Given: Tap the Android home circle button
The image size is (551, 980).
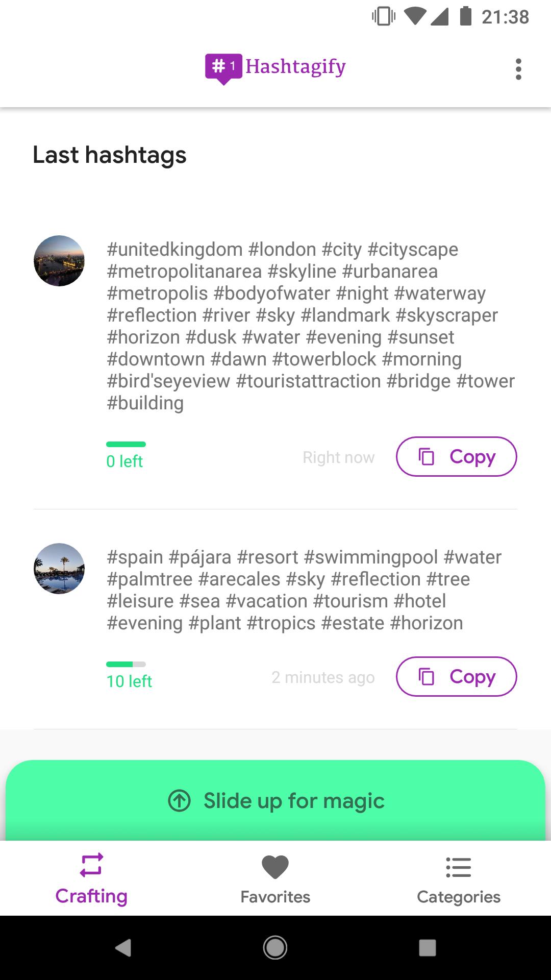Looking at the screenshot, I should 275,948.
